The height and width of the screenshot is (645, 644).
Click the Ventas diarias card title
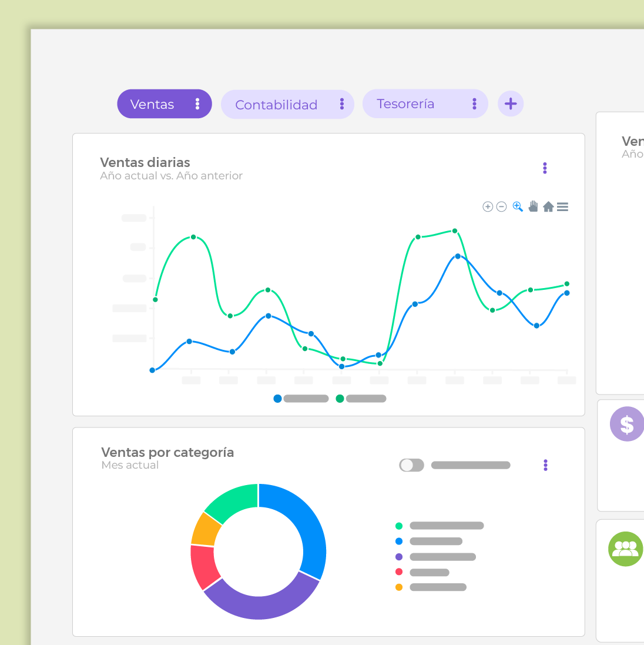pos(145,162)
